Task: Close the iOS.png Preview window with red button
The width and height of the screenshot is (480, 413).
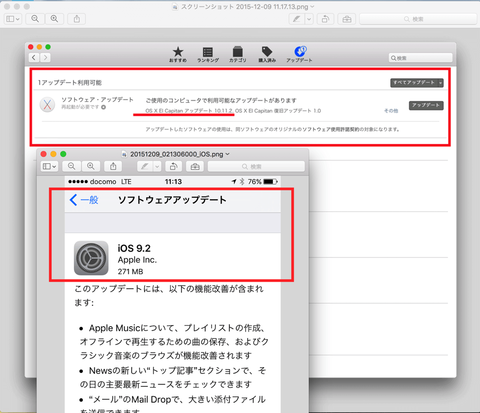Action: click(x=43, y=154)
